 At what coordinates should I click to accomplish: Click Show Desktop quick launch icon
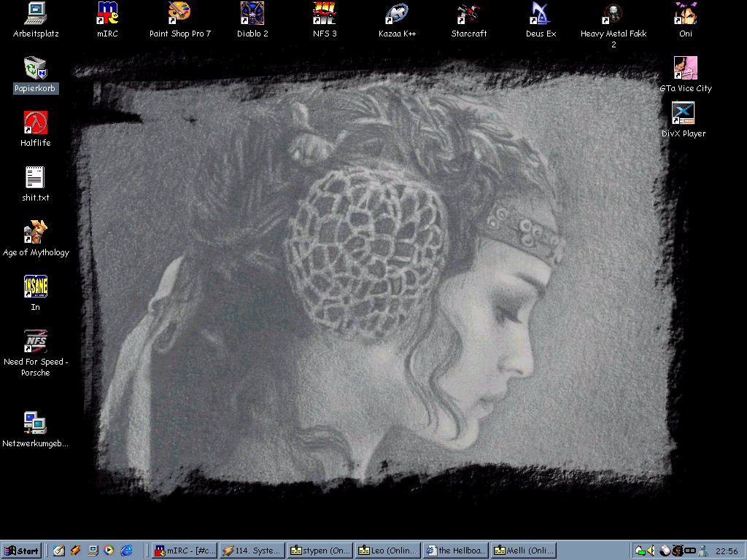pos(93,551)
